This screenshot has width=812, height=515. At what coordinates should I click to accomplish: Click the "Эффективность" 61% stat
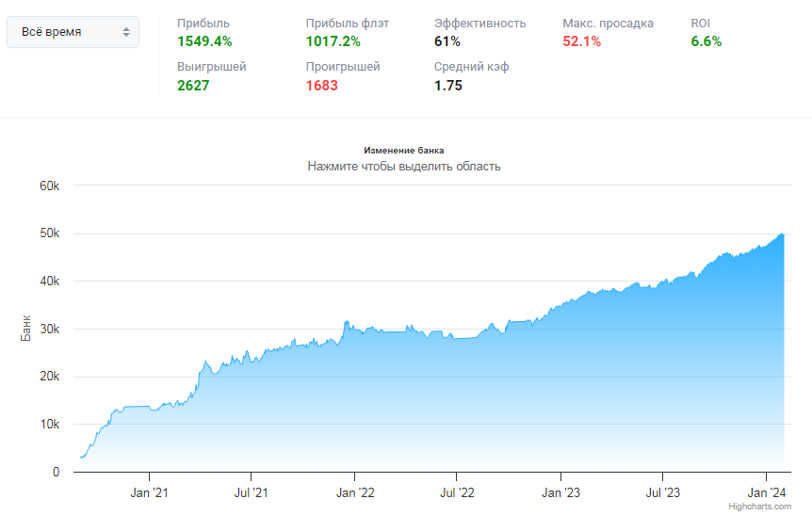pyautogui.click(x=447, y=41)
